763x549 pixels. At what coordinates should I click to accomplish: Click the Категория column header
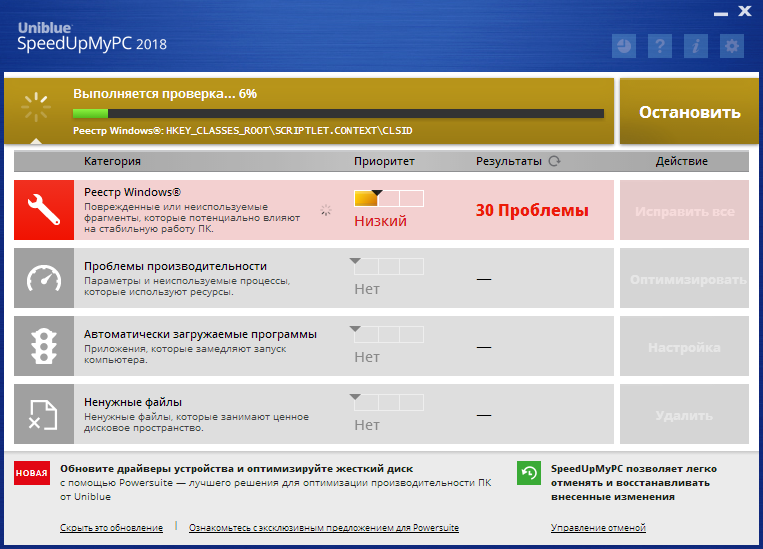pos(112,161)
